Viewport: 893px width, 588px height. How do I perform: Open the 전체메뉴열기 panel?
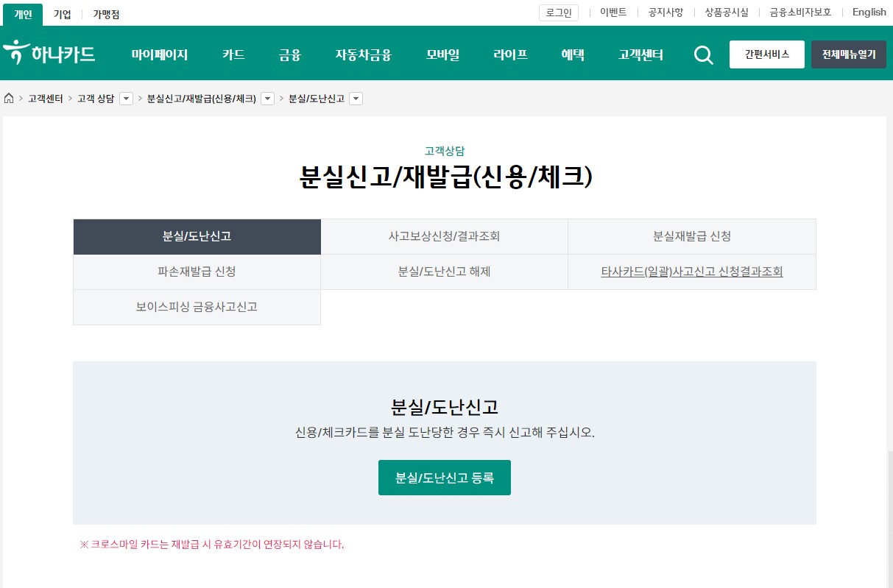click(848, 54)
